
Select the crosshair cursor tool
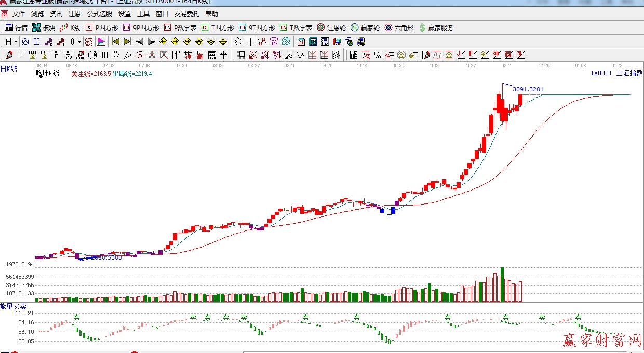pos(251,42)
